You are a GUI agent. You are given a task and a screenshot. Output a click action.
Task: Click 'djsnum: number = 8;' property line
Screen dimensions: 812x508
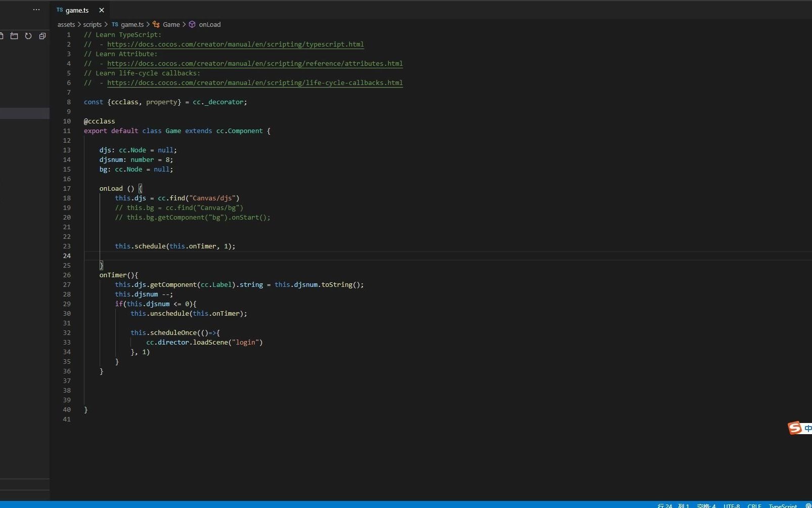click(136, 159)
